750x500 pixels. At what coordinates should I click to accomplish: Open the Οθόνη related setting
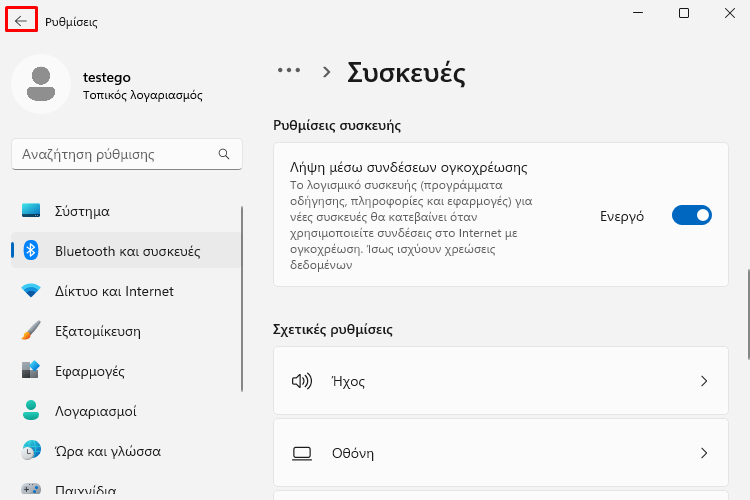tap(501, 453)
